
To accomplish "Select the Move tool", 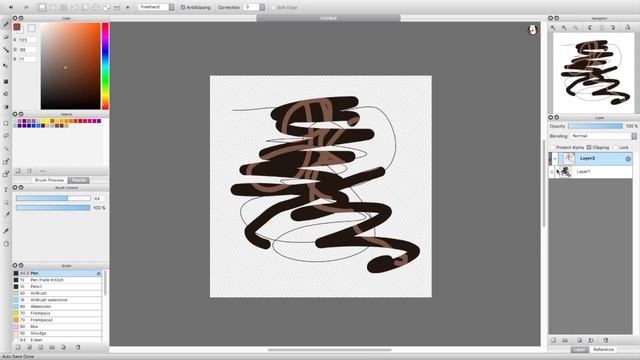I will [6, 65].
